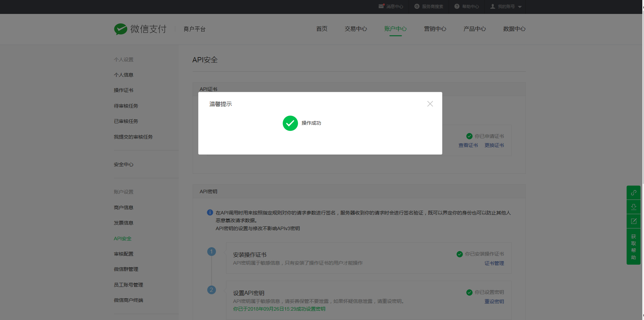Click 证书管理 link

pyautogui.click(x=494, y=263)
